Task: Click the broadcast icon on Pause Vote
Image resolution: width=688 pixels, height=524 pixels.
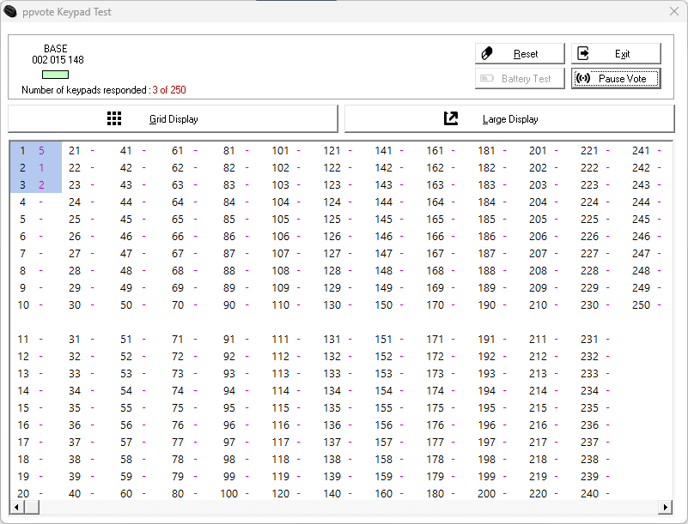Action: pos(584,79)
